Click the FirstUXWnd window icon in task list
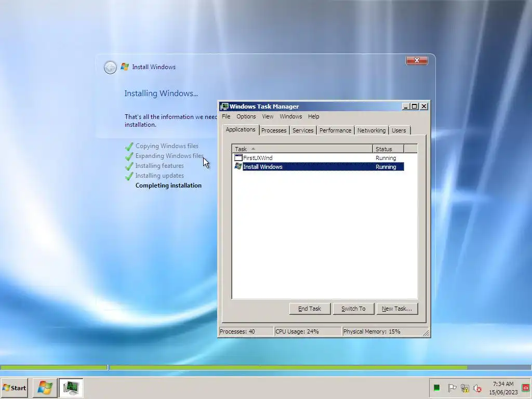 (x=238, y=158)
